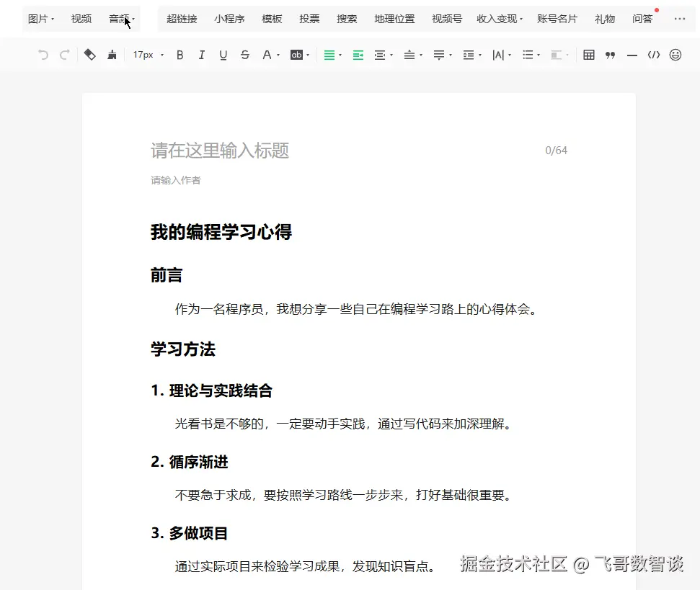Click the line spacing icon
This screenshot has width=700, height=590.
[469, 55]
